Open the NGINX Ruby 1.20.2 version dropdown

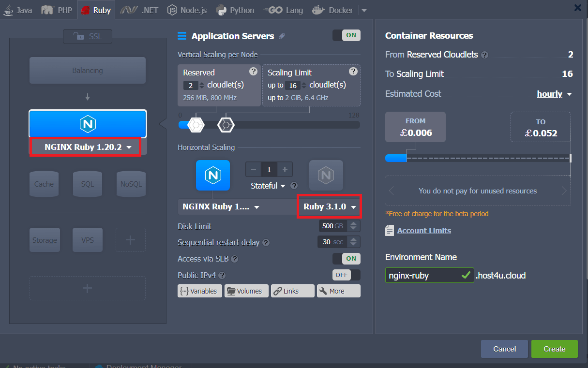85,147
